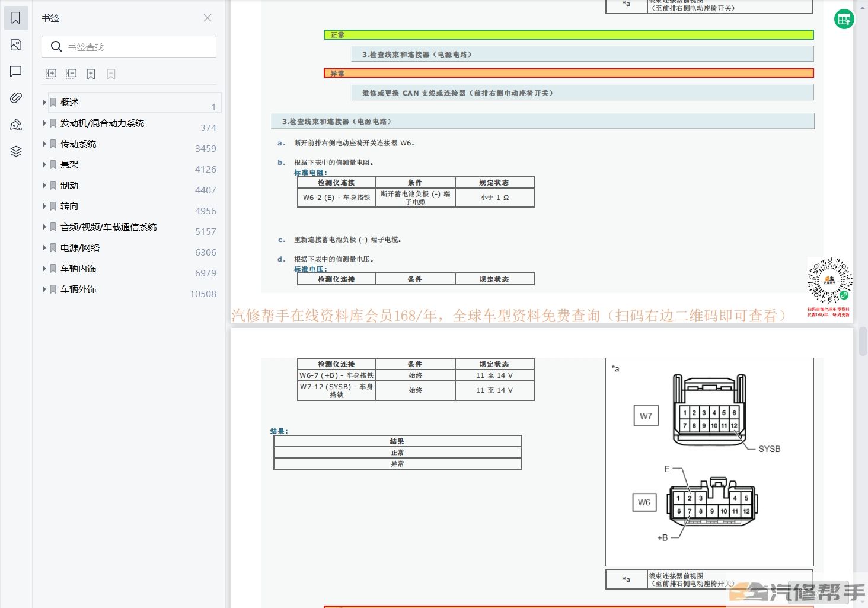Select the 概述 bookmark entry
868x608 pixels.
pyautogui.click(x=69, y=103)
